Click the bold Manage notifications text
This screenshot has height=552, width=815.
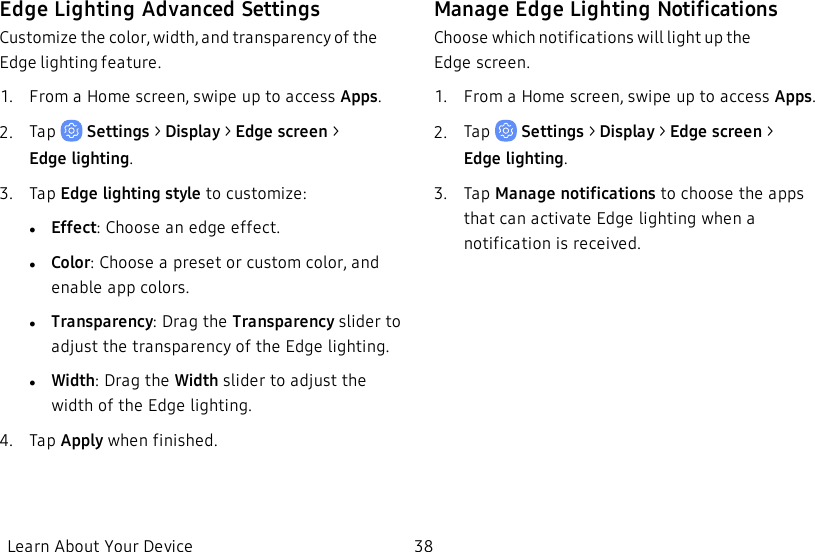[x=575, y=193]
